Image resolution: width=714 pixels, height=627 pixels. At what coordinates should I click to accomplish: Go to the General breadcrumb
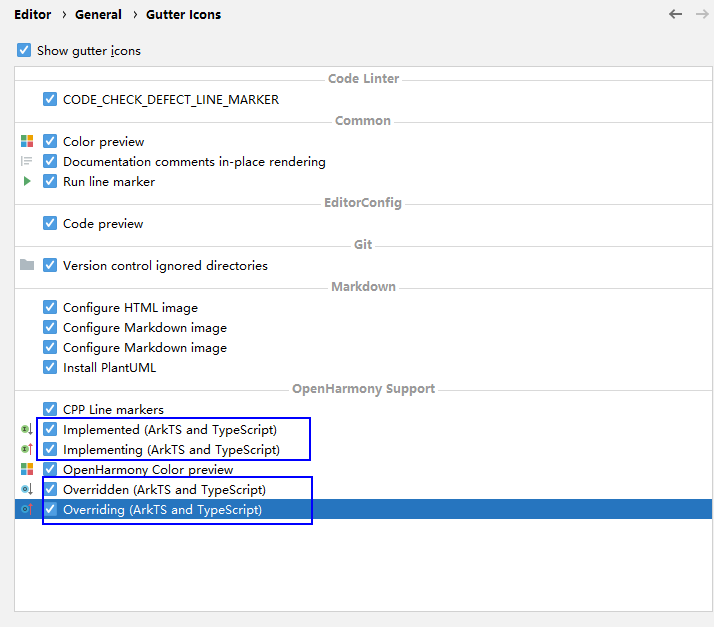point(98,14)
